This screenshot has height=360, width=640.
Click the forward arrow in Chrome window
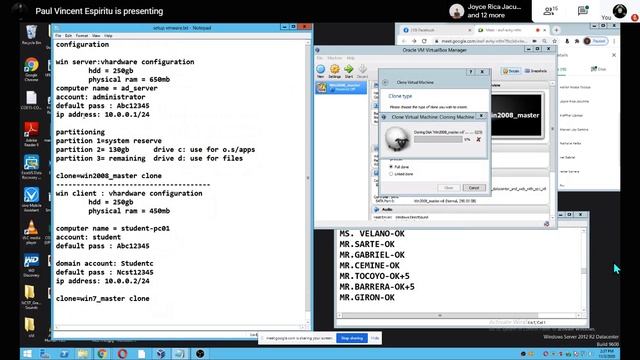[x=414, y=41]
